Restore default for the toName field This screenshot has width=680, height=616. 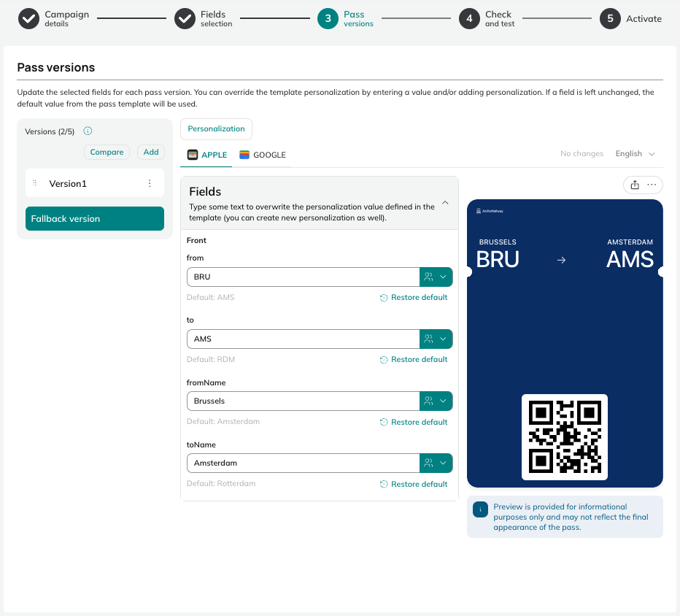click(414, 484)
